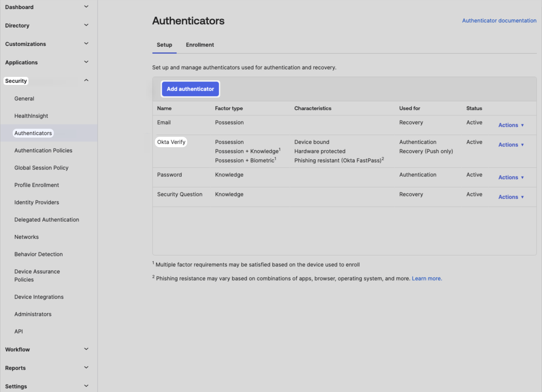Click the Characteristics column header
The width and height of the screenshot is (542, 392).
pos(313,108)
